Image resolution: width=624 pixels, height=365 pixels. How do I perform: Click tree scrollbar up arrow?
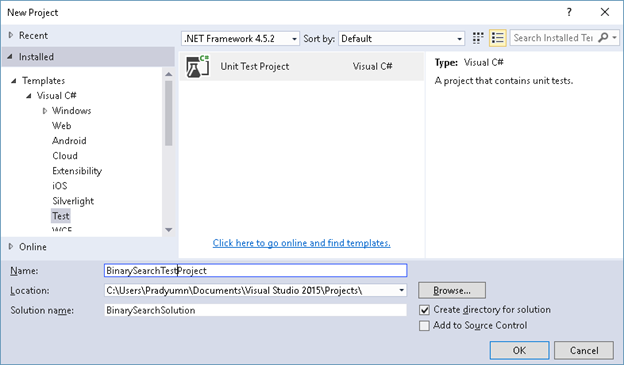pos(169,74)
